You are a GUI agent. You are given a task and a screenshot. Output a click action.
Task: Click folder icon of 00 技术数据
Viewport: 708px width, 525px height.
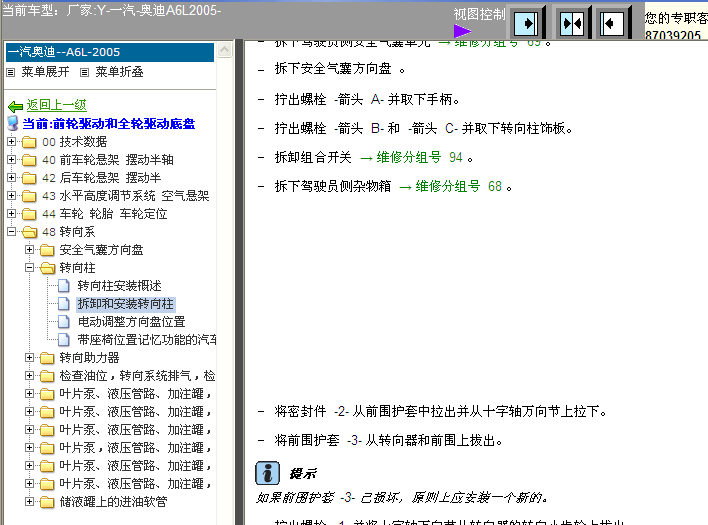pos(29,142)
